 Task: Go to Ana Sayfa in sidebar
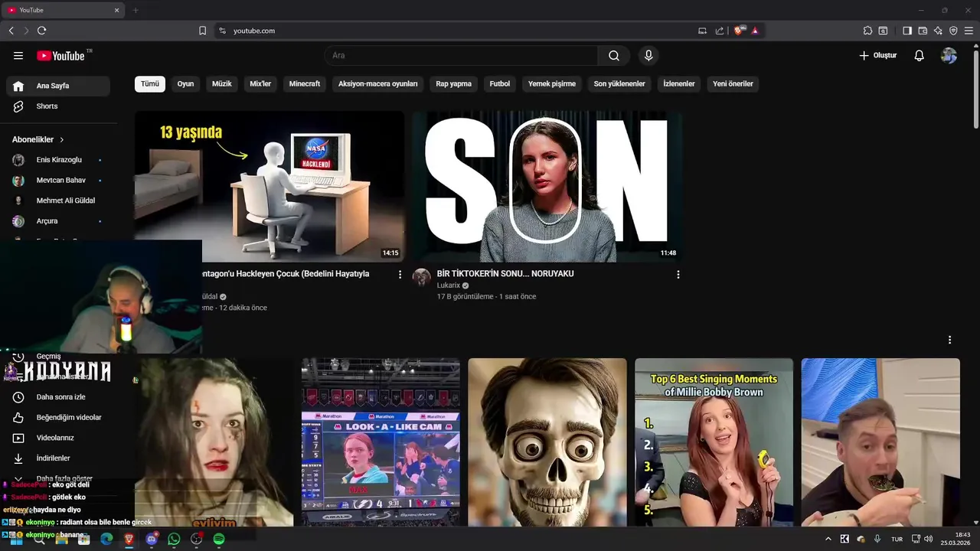(58, 86)
